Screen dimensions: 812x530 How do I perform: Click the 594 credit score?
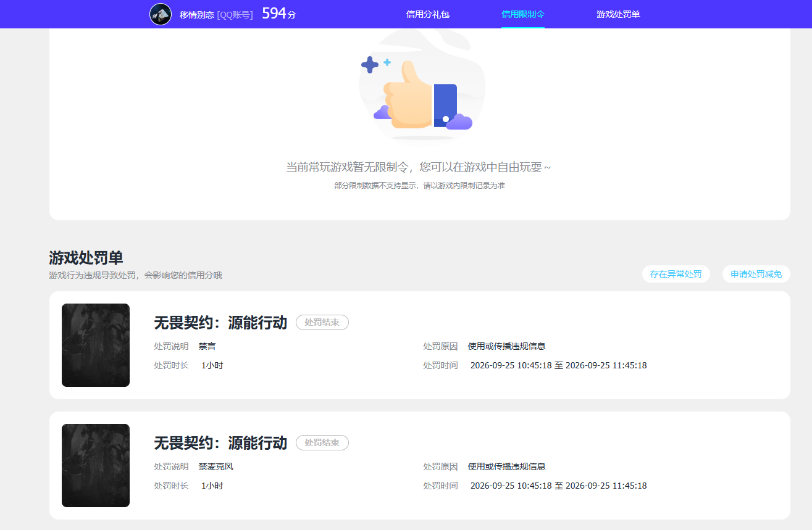279,14
